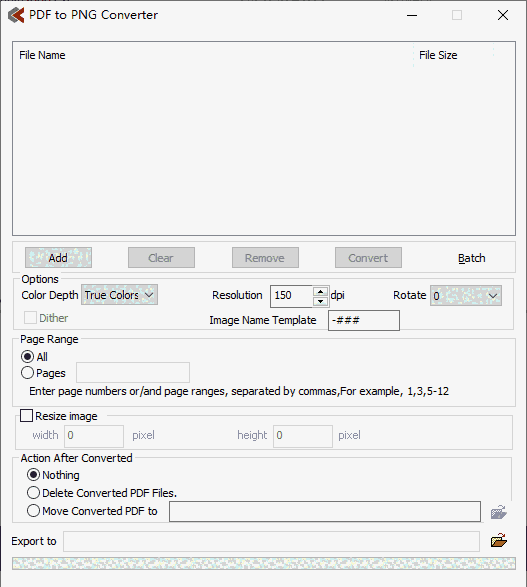This screenshot has width=527, height=587.
Task: Choose Nothing after conversion
Action: [x=33, y=475]
